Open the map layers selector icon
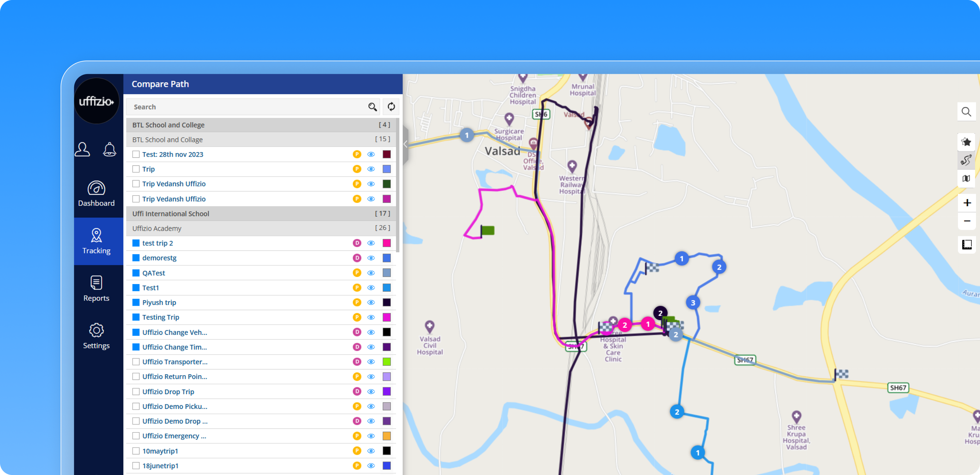The image size is (980, 475). click(967, 179)
